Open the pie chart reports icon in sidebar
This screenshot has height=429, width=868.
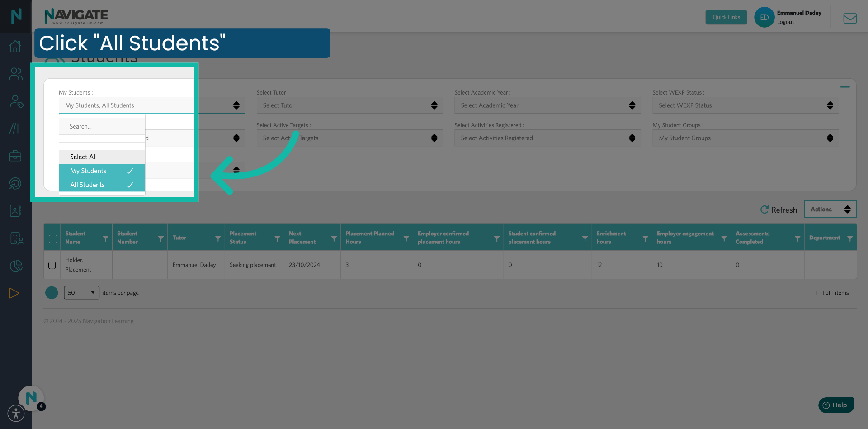coord(15,266)
